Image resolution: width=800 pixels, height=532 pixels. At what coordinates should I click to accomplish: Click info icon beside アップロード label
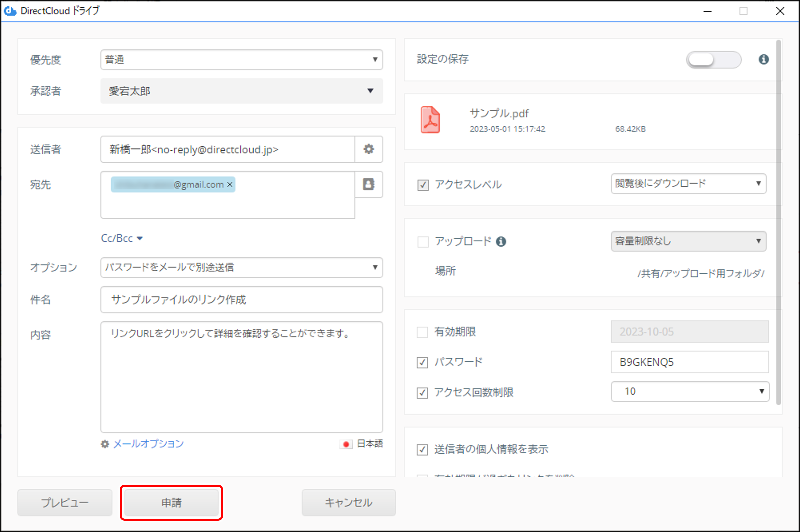[x=501, y=241]
